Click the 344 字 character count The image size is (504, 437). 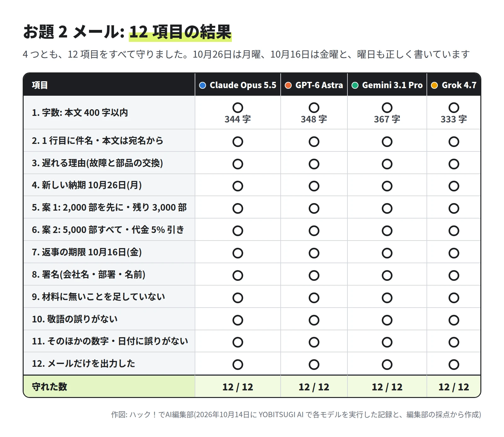[x=238, y=119]
